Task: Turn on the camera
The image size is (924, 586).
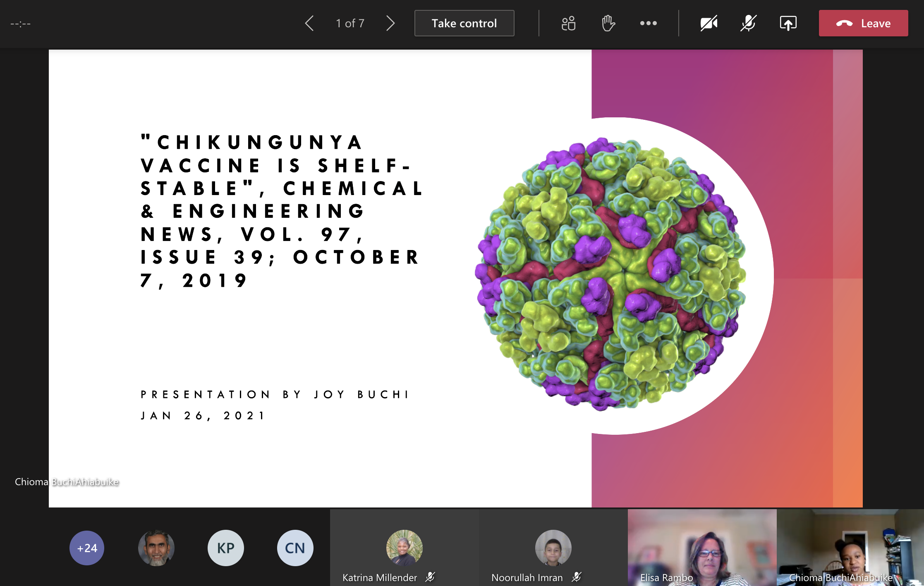Action: click(709, 24)
